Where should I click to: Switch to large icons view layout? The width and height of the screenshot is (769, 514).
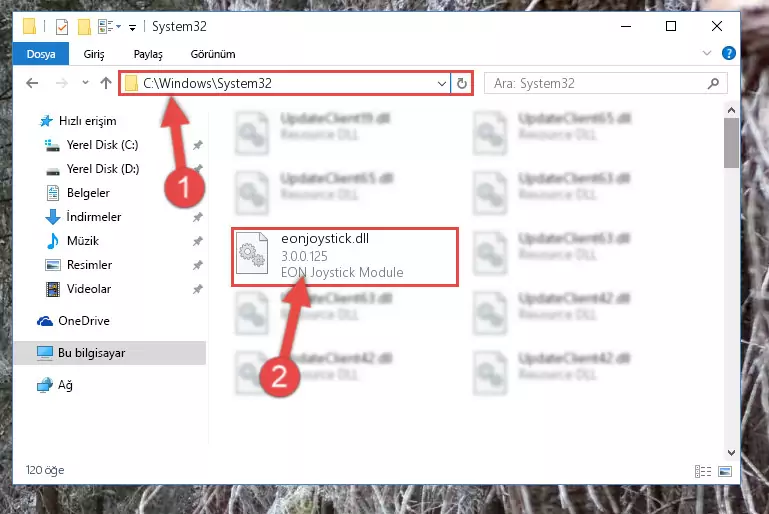(x=725, y=471)
